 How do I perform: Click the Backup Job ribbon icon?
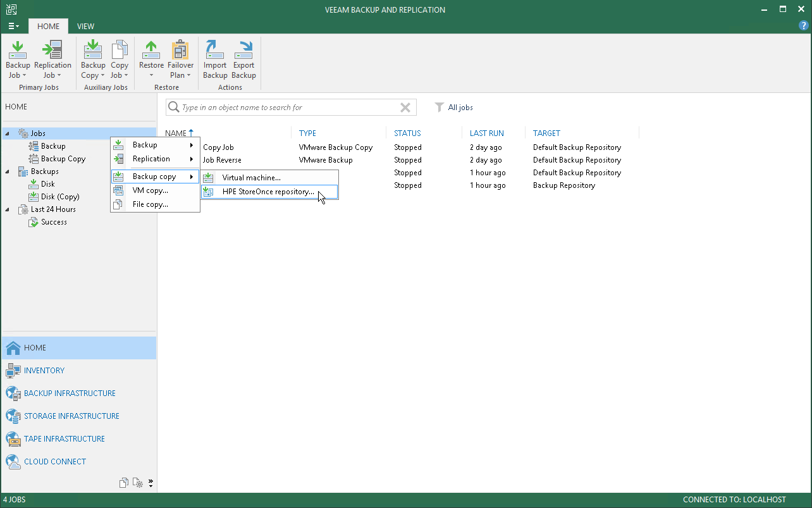click(x=18, y=59)
